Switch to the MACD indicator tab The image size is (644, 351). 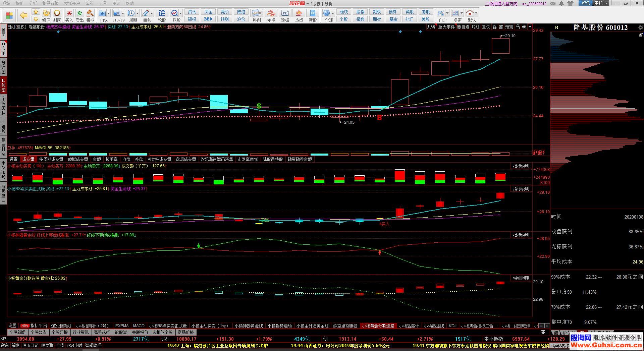coord(139,326)
